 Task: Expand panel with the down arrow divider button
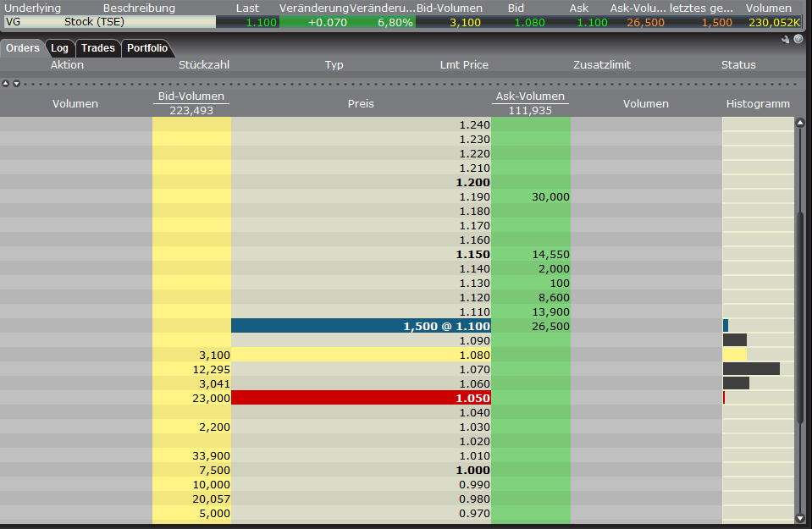[14, 83]
